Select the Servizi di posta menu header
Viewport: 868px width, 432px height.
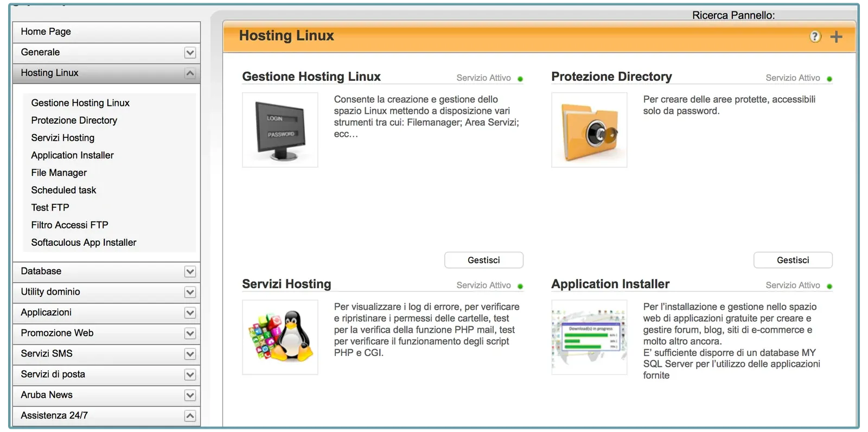(106, 374)
